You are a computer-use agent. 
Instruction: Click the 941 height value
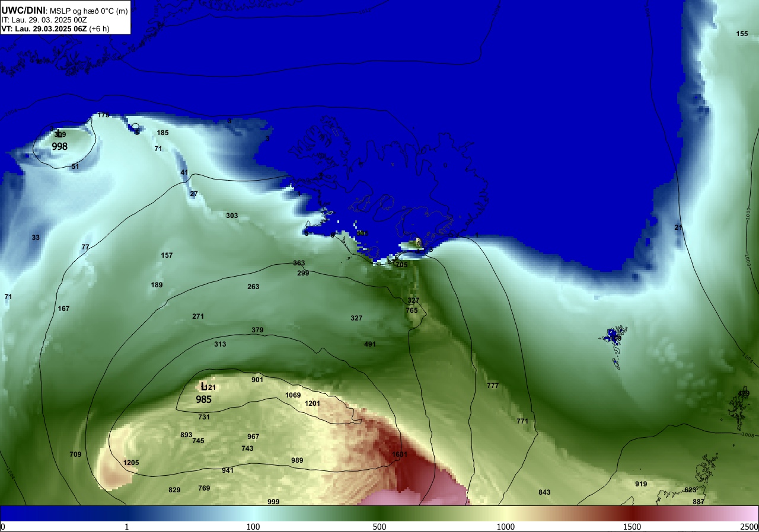[228, 470]
